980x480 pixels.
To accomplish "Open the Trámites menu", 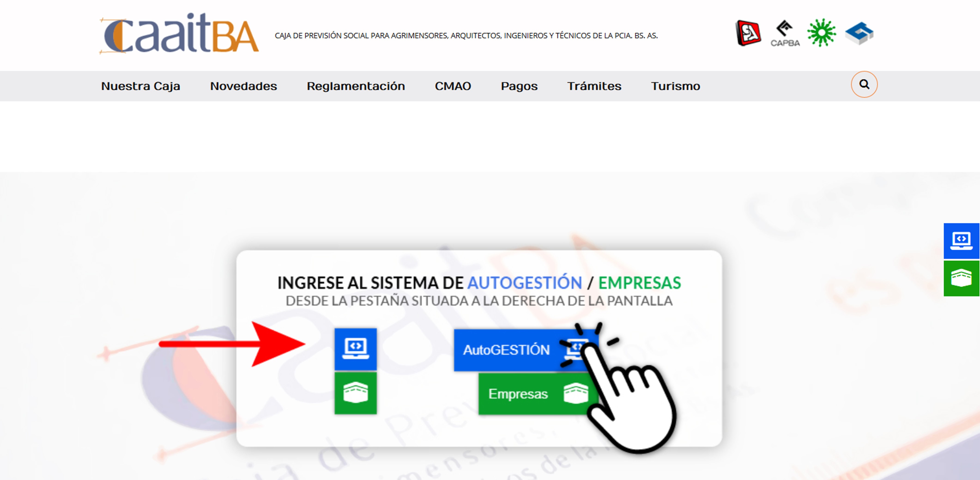I will point(594,86).
